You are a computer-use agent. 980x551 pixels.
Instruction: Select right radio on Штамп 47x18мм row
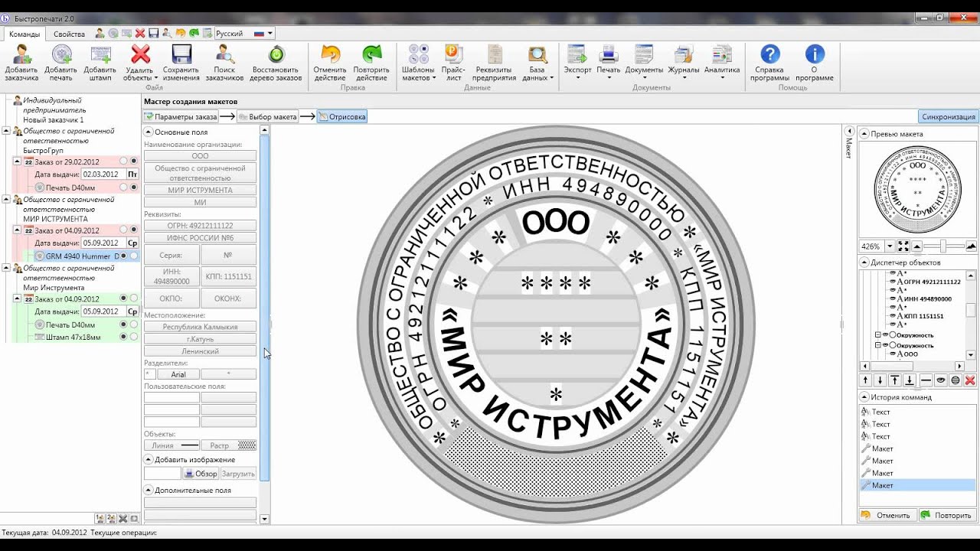[x=133, y=337]
